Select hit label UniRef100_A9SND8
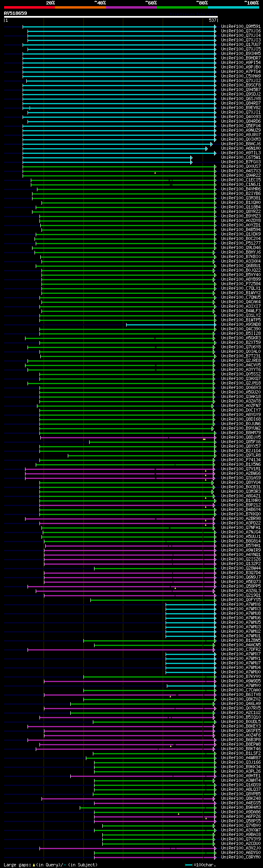Screen dimensions: 263x868 point(241,324)
